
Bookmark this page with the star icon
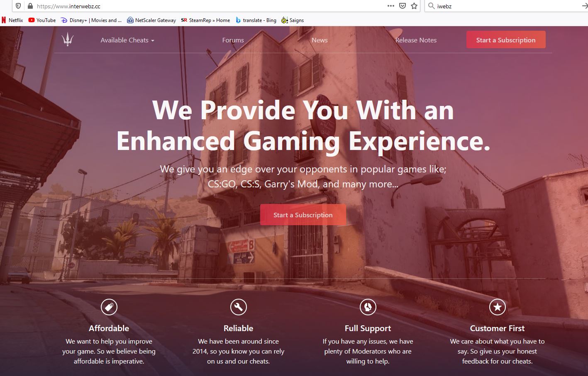414,6
